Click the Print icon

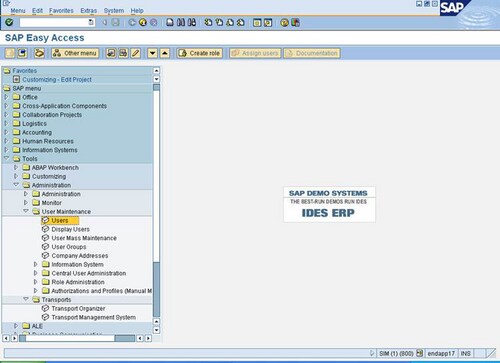170,22
